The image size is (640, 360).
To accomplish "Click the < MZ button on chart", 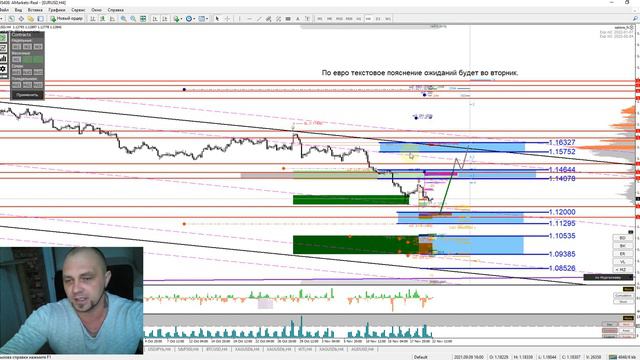I will (x=622, y=270).
